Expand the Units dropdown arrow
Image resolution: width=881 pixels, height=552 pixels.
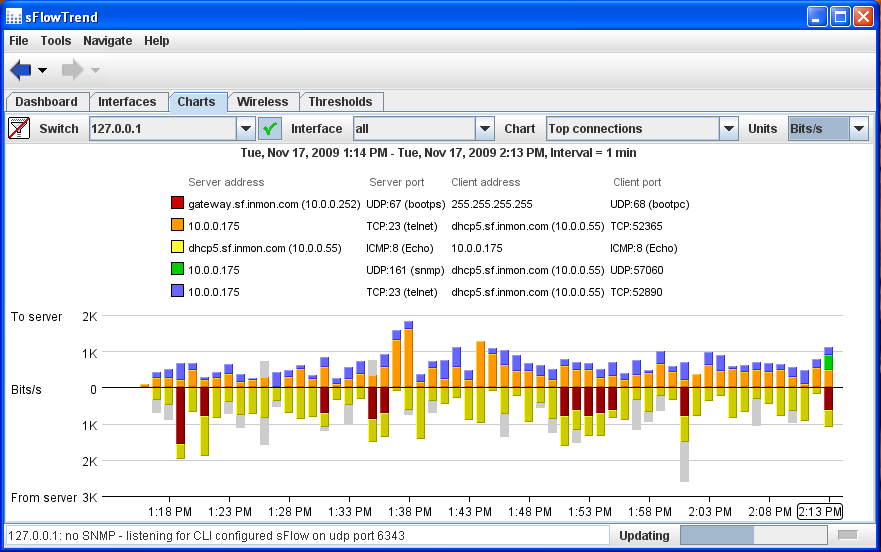(859, 129)
